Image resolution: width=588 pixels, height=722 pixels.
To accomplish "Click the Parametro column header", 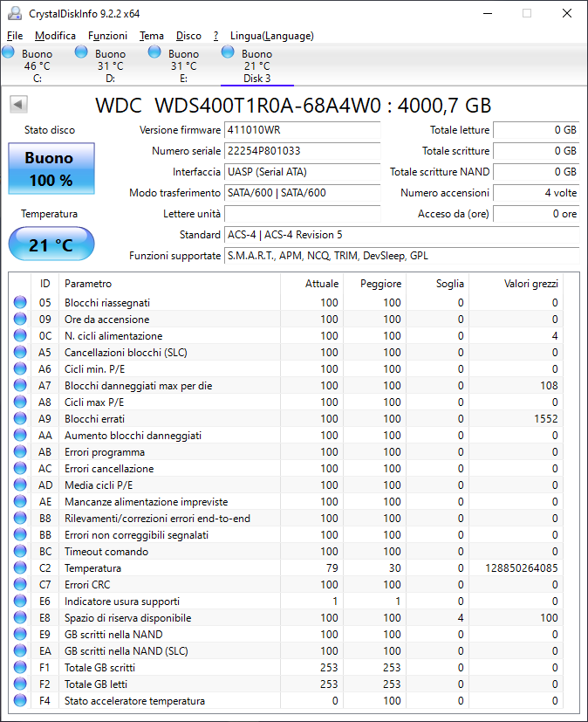I will pyautogui.click(x=169, y=284).
